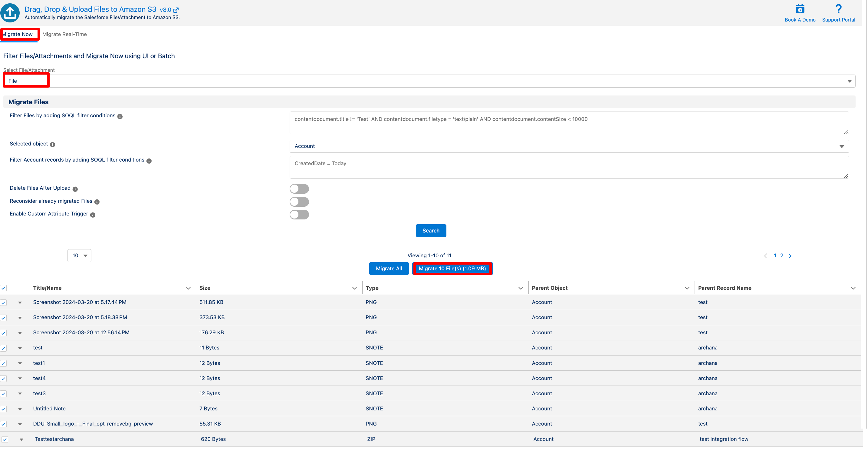The height and width of the screenshot is (451, 868).
Task: Uncheck the select-all header checkbox
Action: [4, 288]
